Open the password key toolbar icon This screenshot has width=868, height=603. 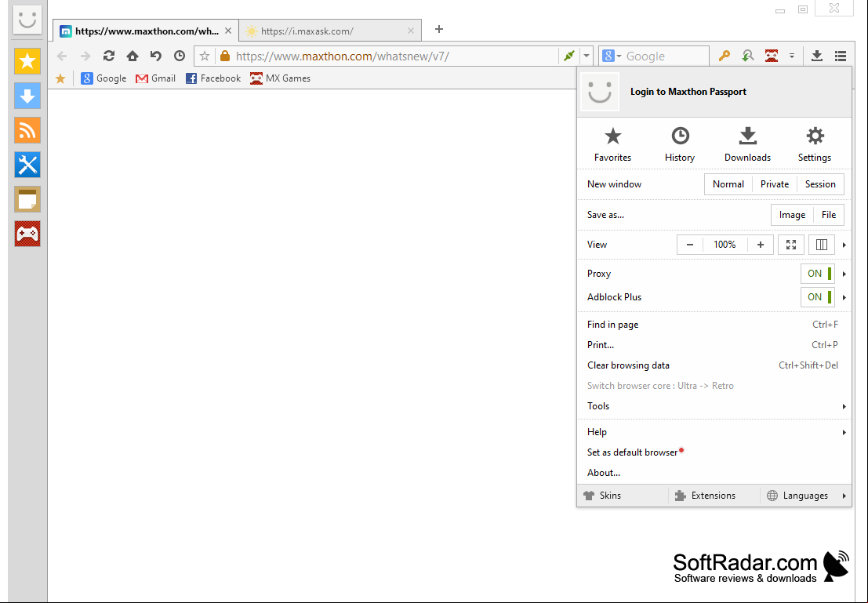pyautogui.click(x=724, y=56)
